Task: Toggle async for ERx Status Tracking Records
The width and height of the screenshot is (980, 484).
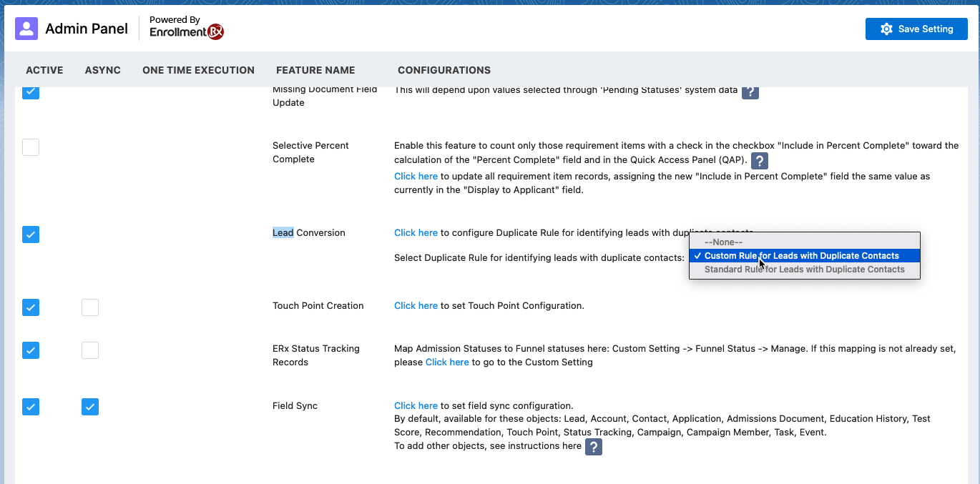Action: click(90, 350)
